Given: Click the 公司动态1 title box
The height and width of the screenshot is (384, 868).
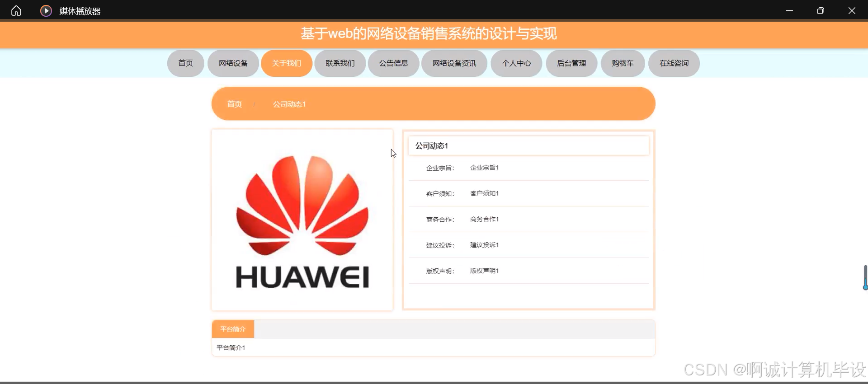Looking at the screenshot, I should 528,146.
